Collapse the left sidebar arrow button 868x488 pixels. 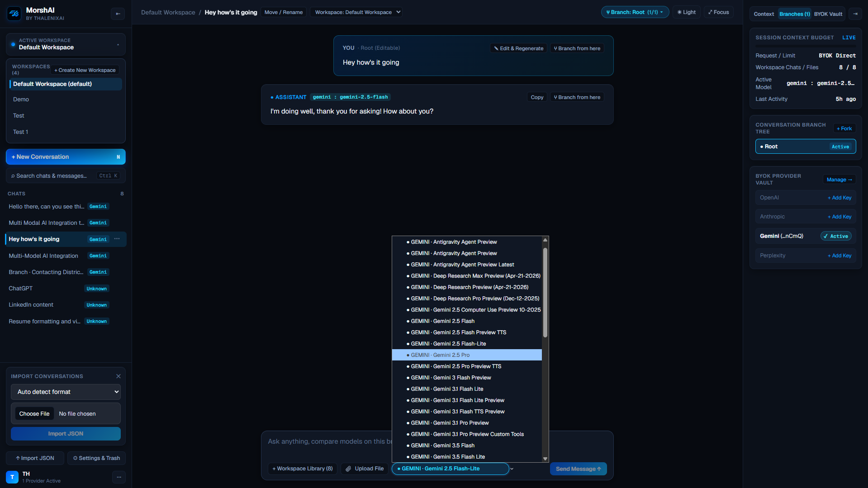tap(118, 14)
